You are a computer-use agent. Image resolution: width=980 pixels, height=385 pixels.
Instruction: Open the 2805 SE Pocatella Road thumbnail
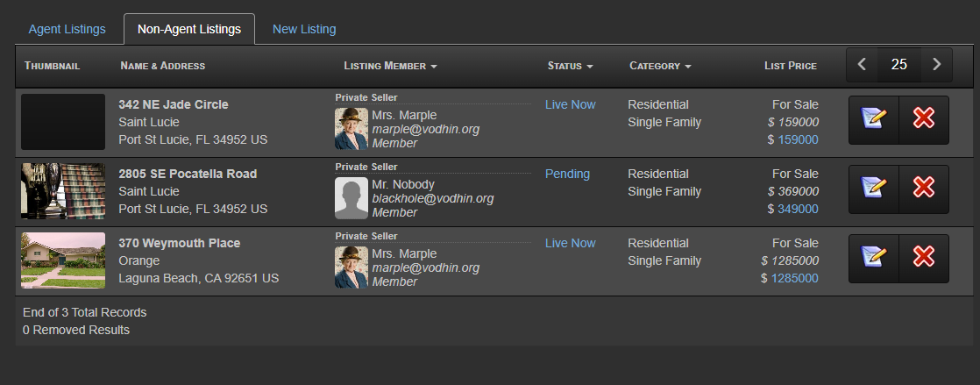tap(63, 191)
